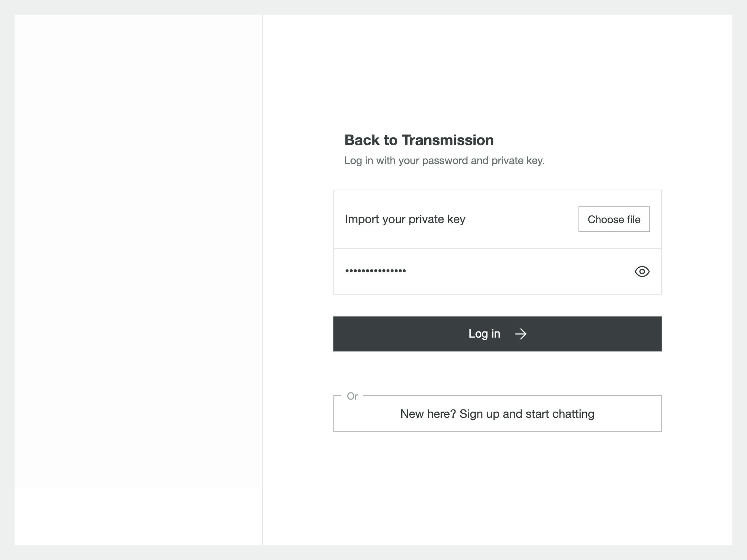This screenshot has height=560, width=747.
Task: Toggle password visibility with eye icon
Action: 642,271
